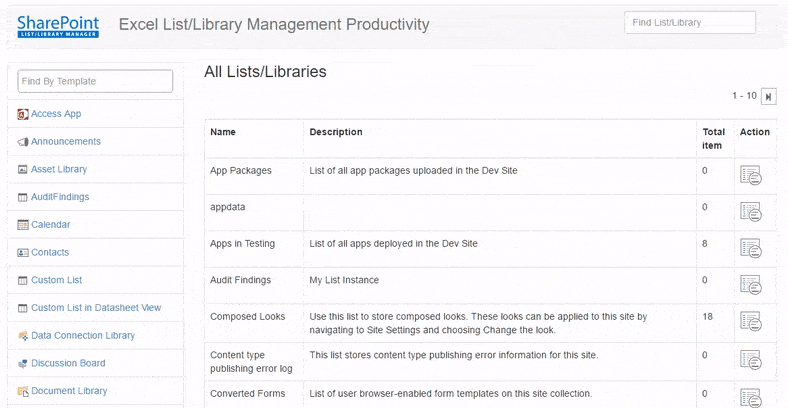Open action icon for Apps in Testing row

751,248
